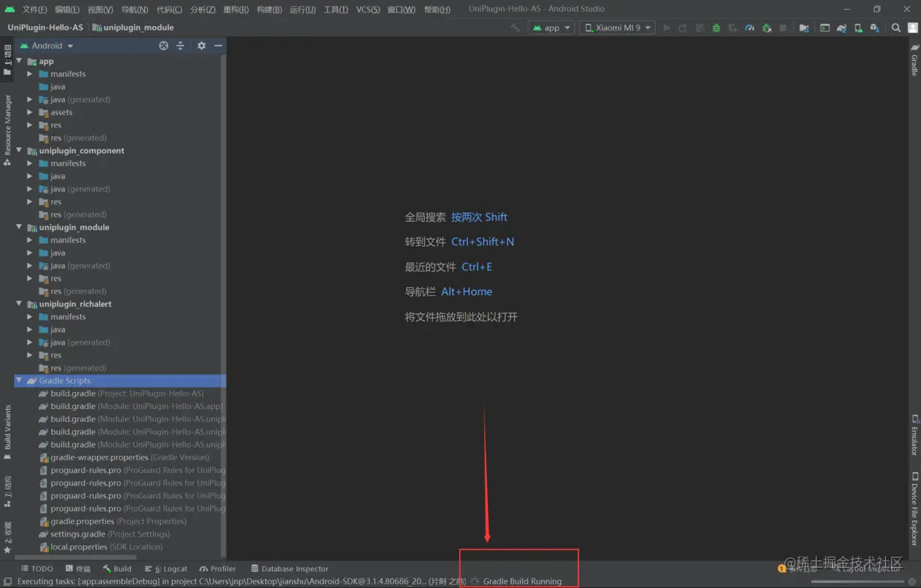Click the Apply Changes and Restart Activity icon
The height and width of the screenshot is (588, 921).
pyautogui.click(x=683, y=27)
